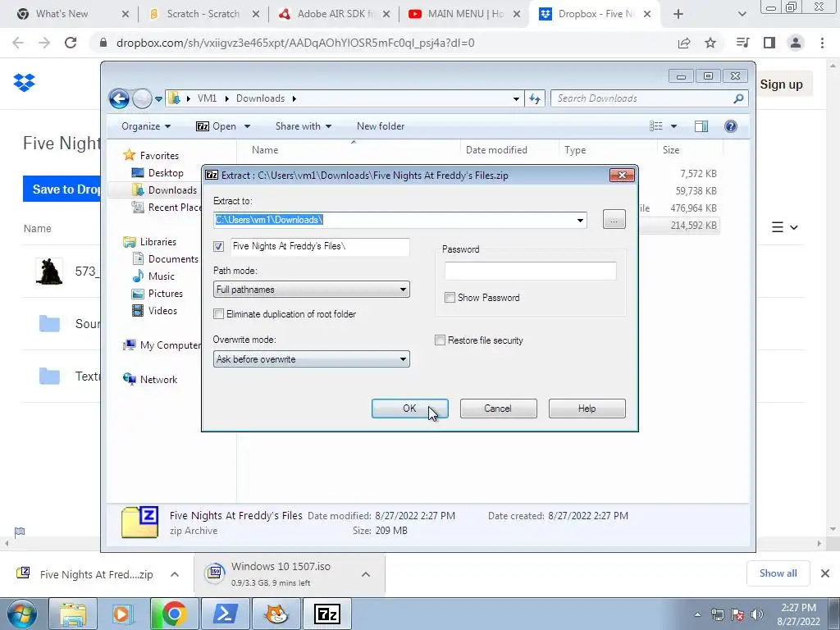Screen dimensions: 840x630
Task: Expand the zip download item chevron
Action: [x=174, y=574]
